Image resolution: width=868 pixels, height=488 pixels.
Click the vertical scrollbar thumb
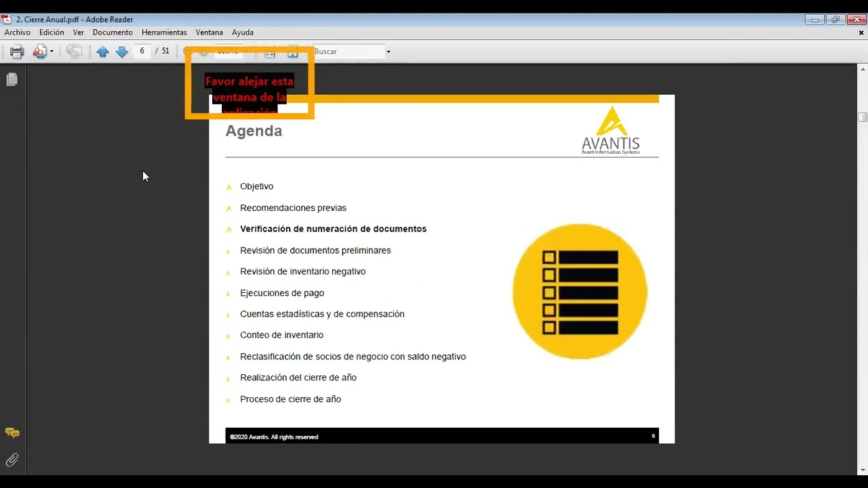click(x=863, y=117)
